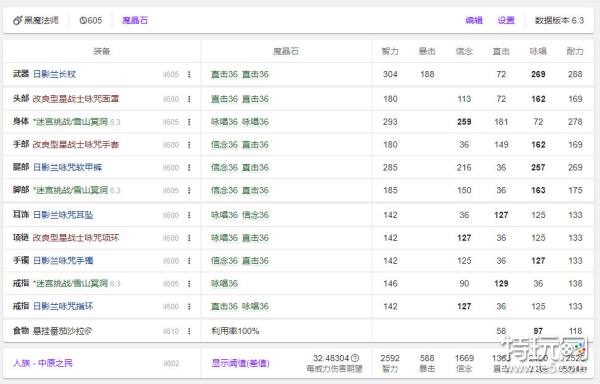
Task: Click the 人族 - 中原之民 race selector
Action: [42, 363]
